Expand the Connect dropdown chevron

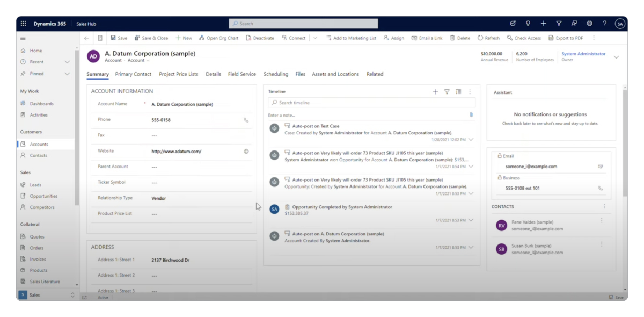pyautogui.click(x=315, y=38)
